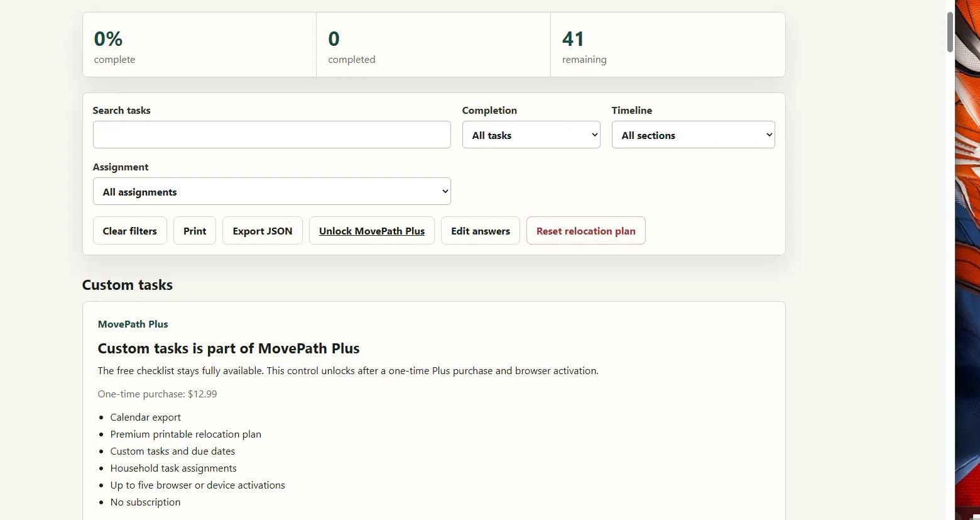This screenshot has height=520, width=980.
Task: Click the 0% complete statistic
Action: coord(200,45)
